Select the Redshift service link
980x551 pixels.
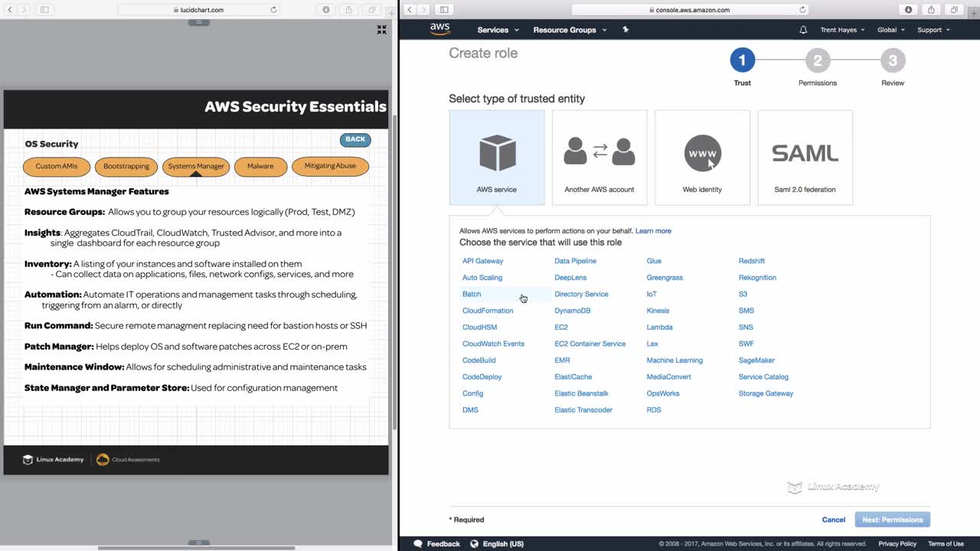[x=752, y=261]
